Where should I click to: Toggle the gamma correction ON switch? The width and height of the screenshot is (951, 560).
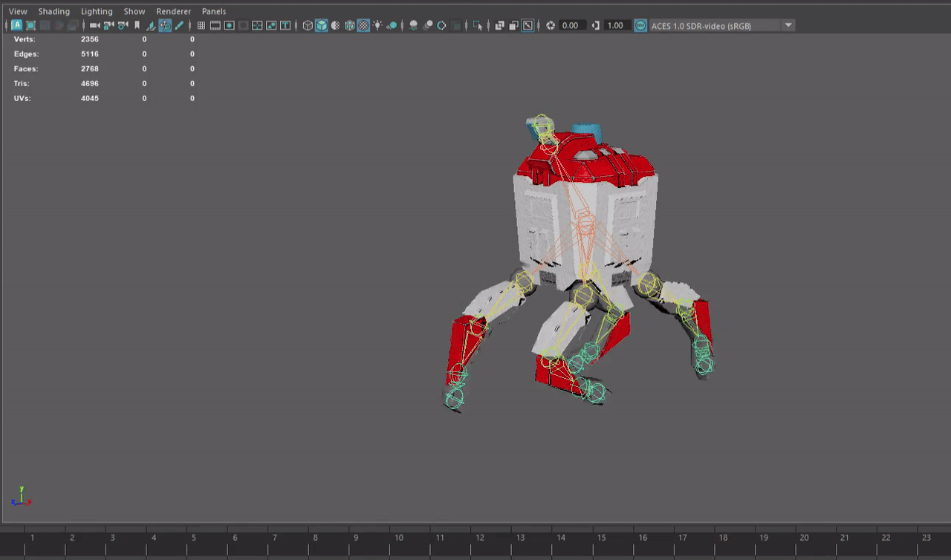click(640, 25)
